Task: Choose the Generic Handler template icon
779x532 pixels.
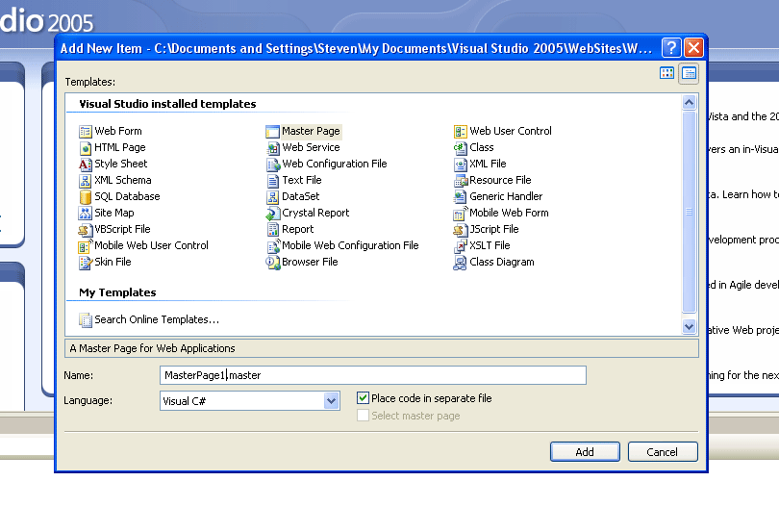Action: click(x=461, y=197)
